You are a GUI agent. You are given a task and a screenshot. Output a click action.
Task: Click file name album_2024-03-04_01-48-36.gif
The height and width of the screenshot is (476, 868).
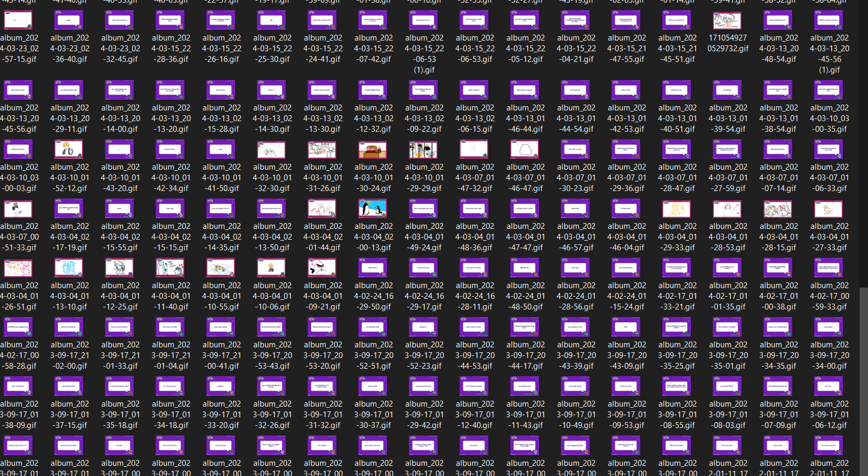(475, 237)
